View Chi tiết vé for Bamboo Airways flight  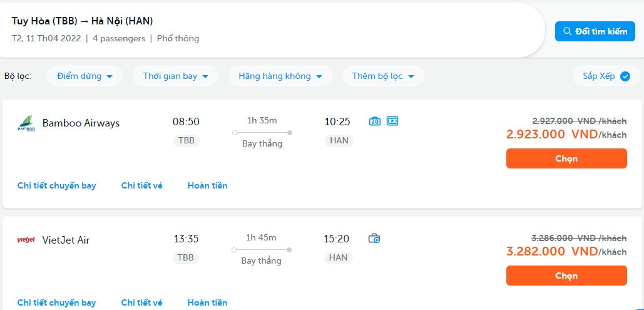coord(142,185)
